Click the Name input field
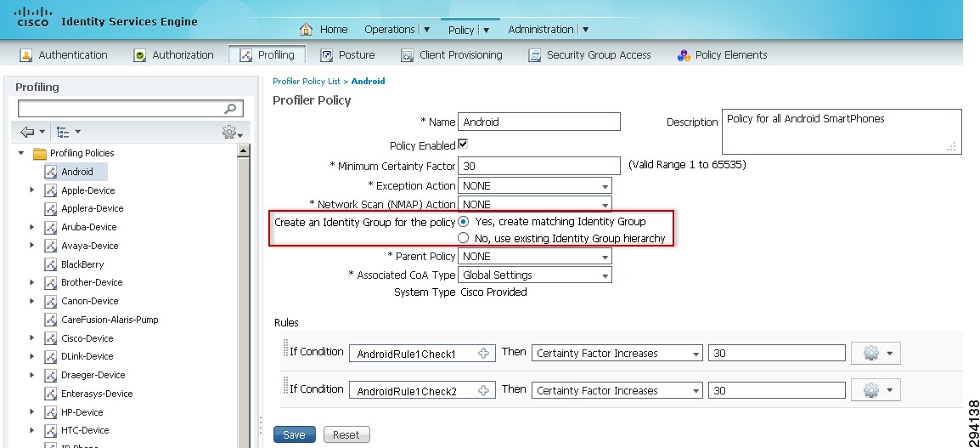Viewport: 980px width, 448px height. point(539,122)
